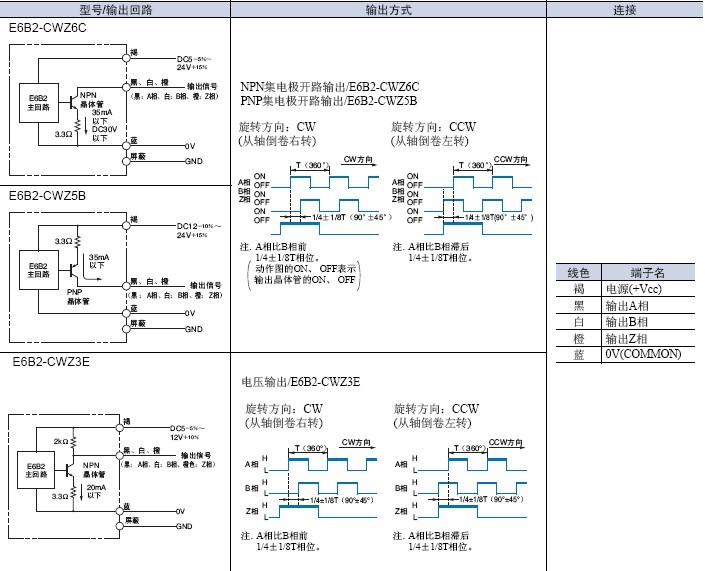
Task: Click the E6B2-CWZ6C model heading above first circuit
Action: 48,28
